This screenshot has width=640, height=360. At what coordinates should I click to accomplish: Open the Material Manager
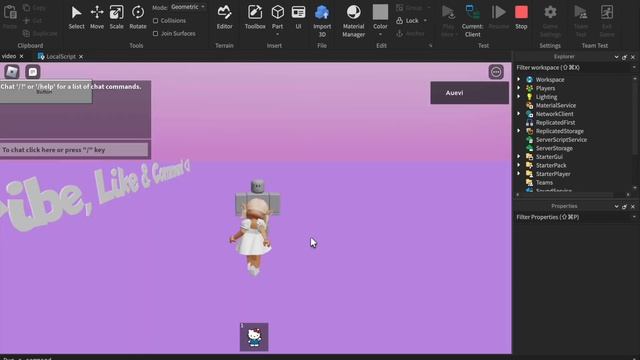[x=353, y=21]
